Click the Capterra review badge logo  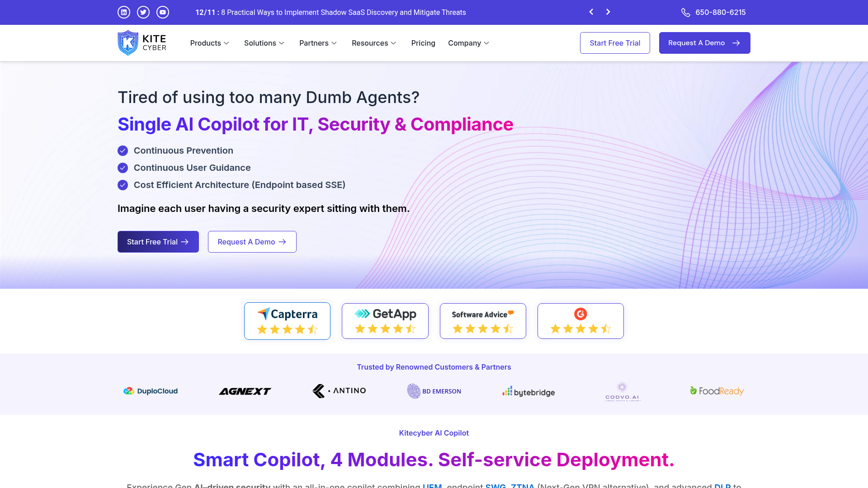287,314
